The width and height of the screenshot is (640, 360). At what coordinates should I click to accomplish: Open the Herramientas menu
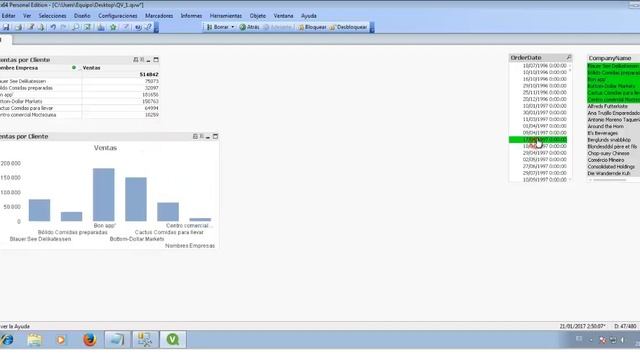[226, 16]
